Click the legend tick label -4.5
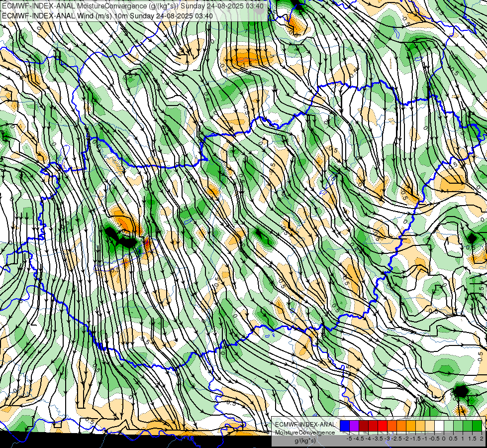This screenshot has width=487, height=448. coord(360,439)
